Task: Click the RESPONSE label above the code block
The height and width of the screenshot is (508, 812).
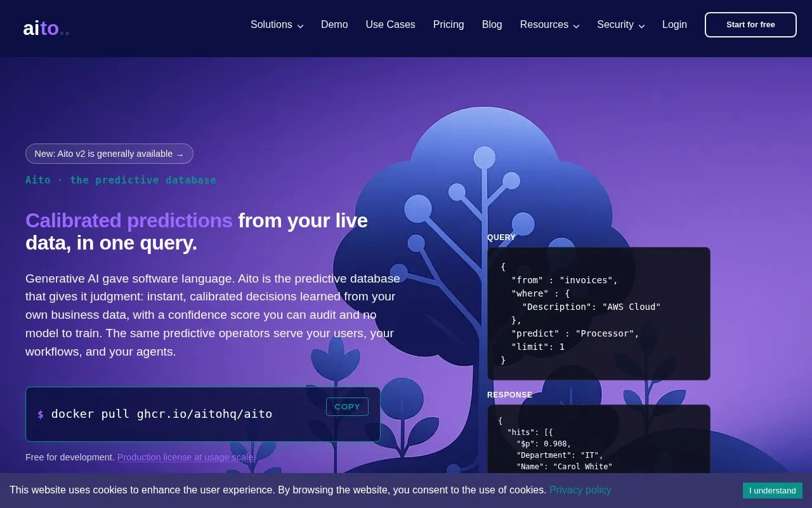Action: [509, 395]
